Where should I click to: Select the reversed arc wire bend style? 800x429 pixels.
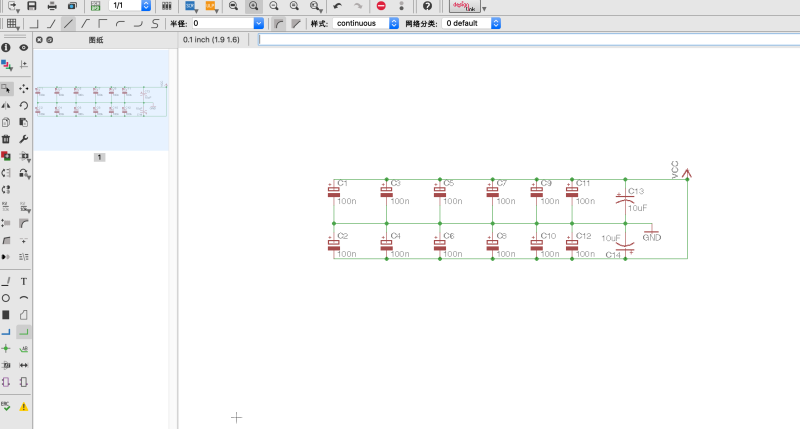click(x=138, y=23)
